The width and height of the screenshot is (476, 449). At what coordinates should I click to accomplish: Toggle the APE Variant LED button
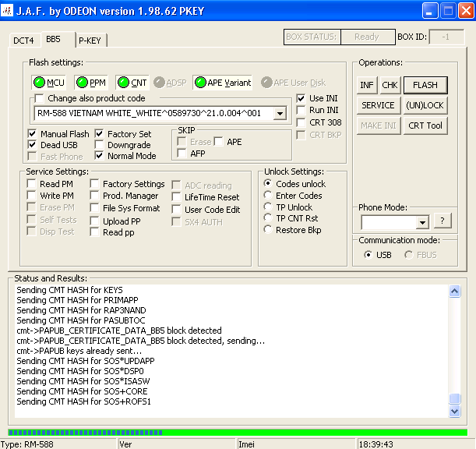(222, 82)
